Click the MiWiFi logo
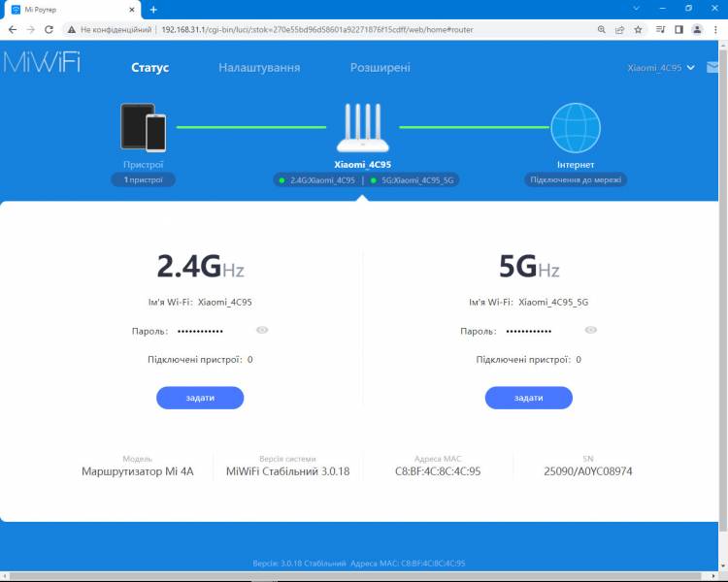The width and height of the screenshot is (728, 582). 42,62
